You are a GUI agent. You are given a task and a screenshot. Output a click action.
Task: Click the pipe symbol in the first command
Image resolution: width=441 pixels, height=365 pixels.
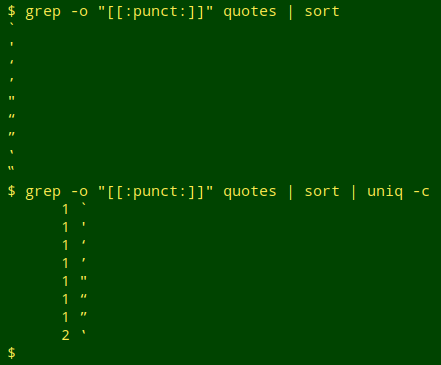coord(291,12)
